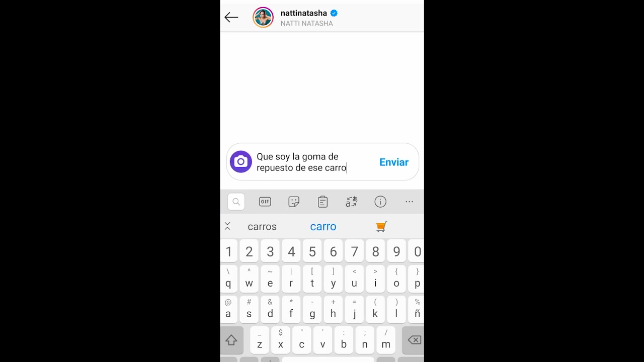Tap the nattinatasha profile picture
This screenshot has width=644, height=362.
coord(263,18)
